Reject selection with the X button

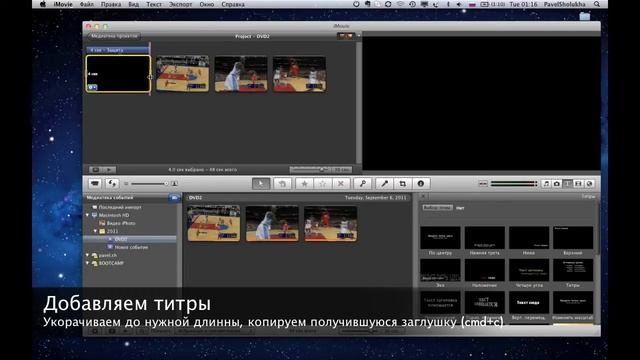click(341, 184)
